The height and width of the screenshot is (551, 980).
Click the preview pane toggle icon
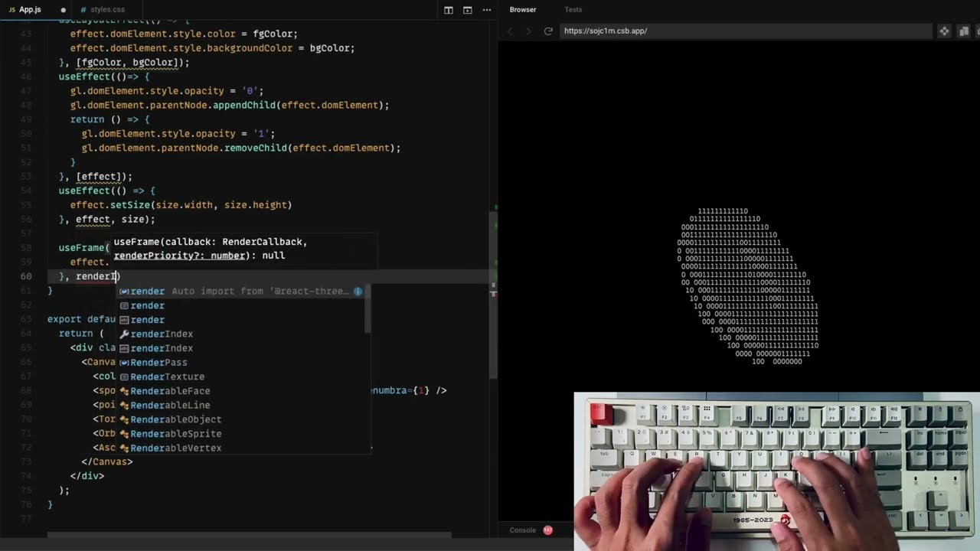[468, 10]
